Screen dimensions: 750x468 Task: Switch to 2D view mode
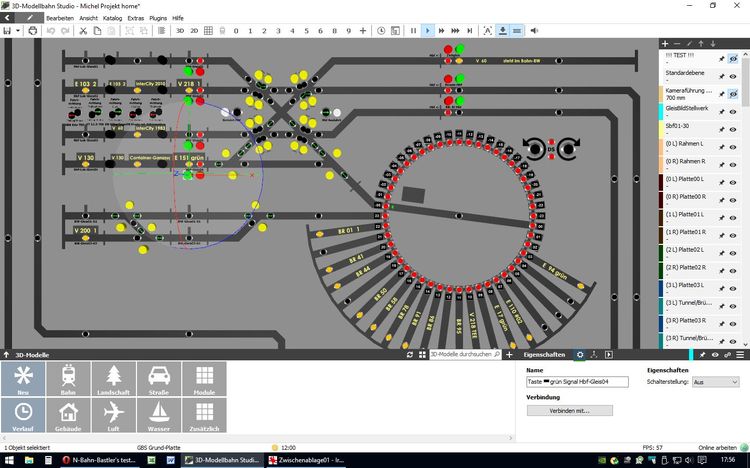pyautogui.click(x=194, y=31)
